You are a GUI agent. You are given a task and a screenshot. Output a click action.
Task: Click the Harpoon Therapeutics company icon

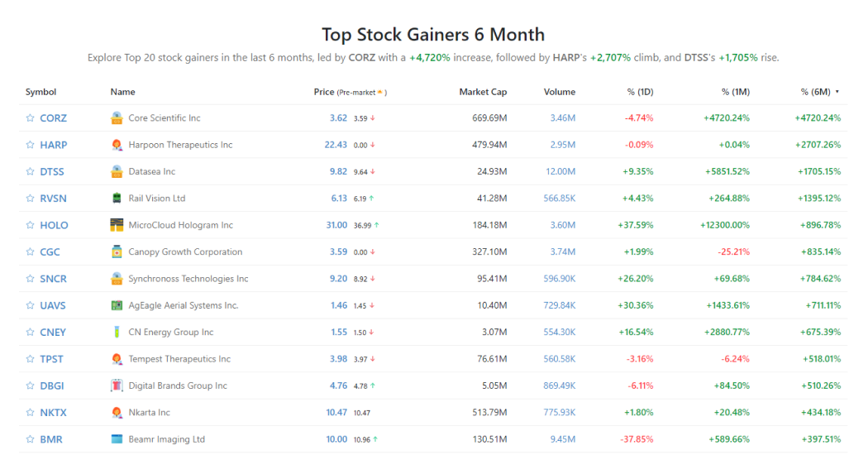point(117,145)
